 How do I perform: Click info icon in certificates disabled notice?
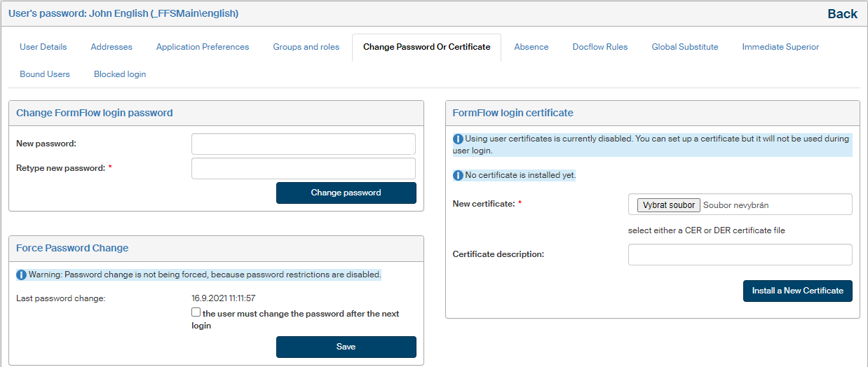(x=459, y=139)
